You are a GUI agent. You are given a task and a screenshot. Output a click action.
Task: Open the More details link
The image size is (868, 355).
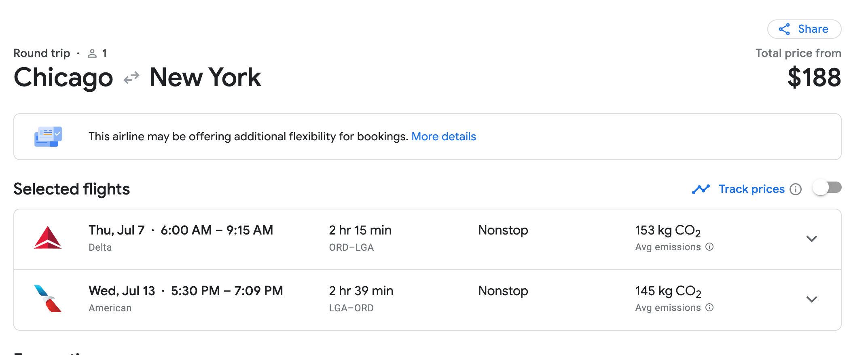443,137
